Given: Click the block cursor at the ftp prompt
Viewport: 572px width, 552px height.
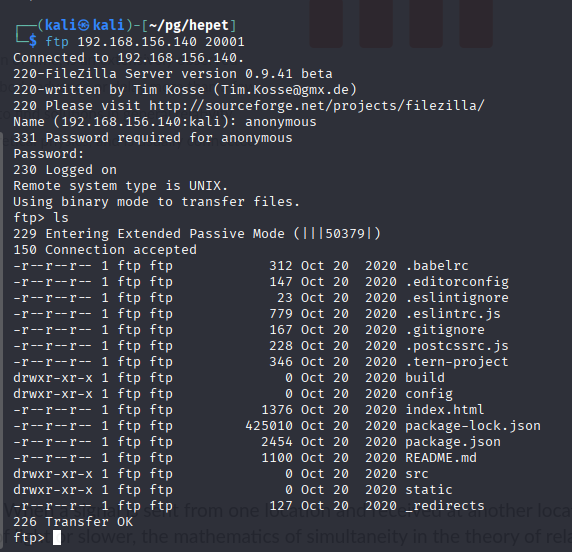Looking at the screenshot, I should click(x=57, y=537).
